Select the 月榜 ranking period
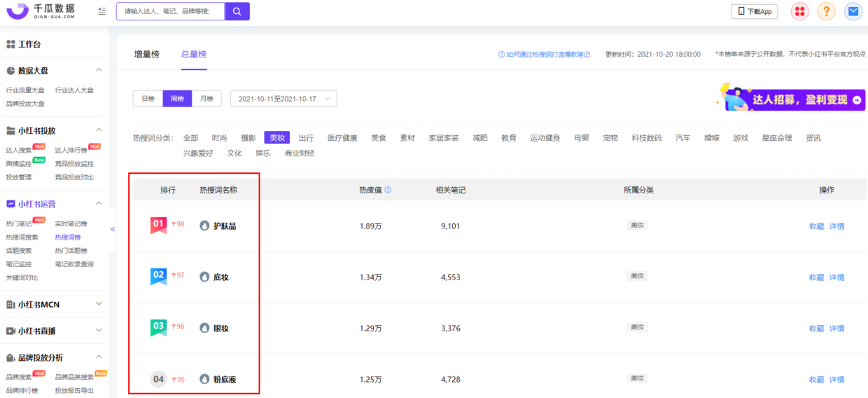The image size is (868, 398). pyautogui.click(x=206, y=99)
